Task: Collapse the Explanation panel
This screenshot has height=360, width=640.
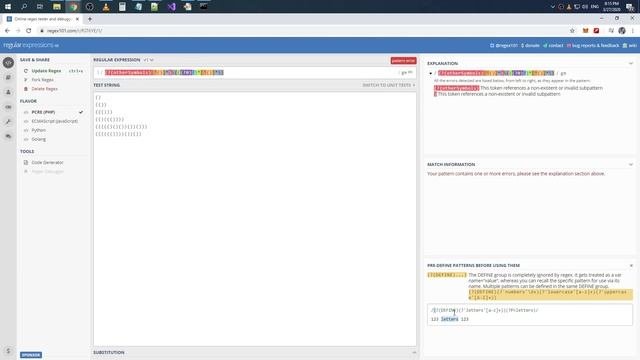Action: pyautogui.click(x=631, y=64)
